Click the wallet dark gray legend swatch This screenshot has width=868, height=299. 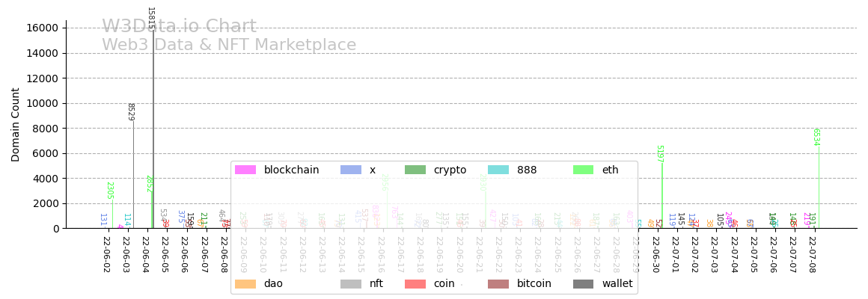click(x=584, y=284)
